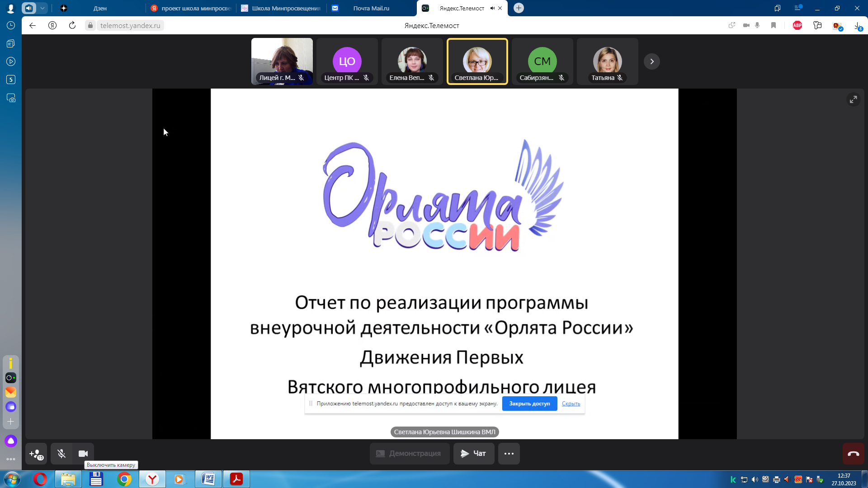The image size is (868, 488).
Task: Reload the Telemost page
Action: (72, 25)
